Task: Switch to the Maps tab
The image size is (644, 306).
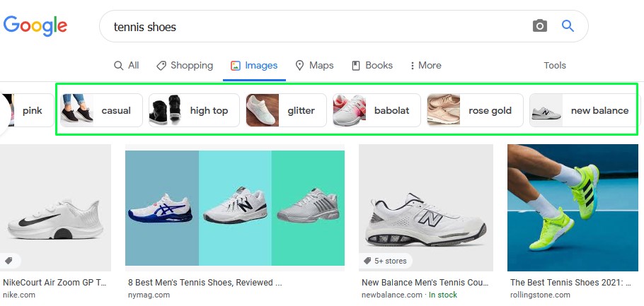Action: [315, 66]
